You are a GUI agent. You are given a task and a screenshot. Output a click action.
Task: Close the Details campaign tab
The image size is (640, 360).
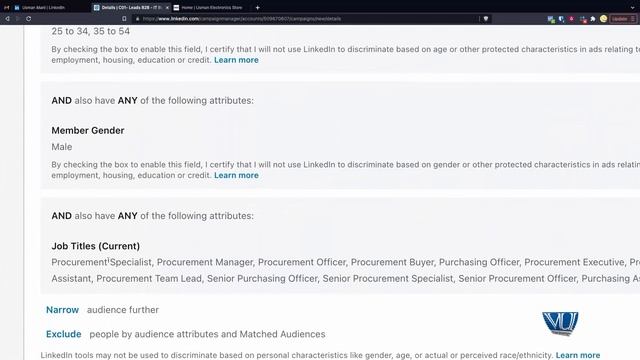[167, 8]
